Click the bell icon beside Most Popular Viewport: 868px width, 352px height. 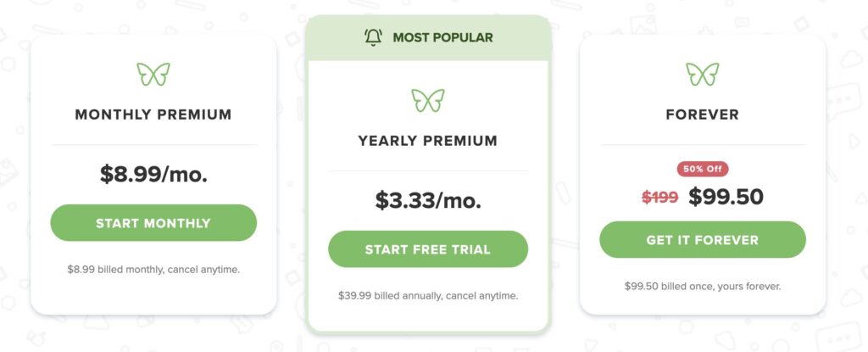tap(373, 37)
